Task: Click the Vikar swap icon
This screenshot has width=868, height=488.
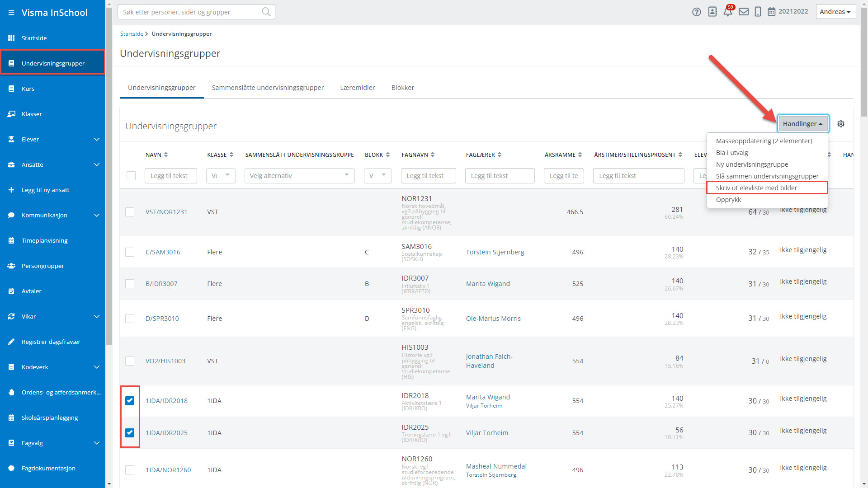Action: coord(11,316)
